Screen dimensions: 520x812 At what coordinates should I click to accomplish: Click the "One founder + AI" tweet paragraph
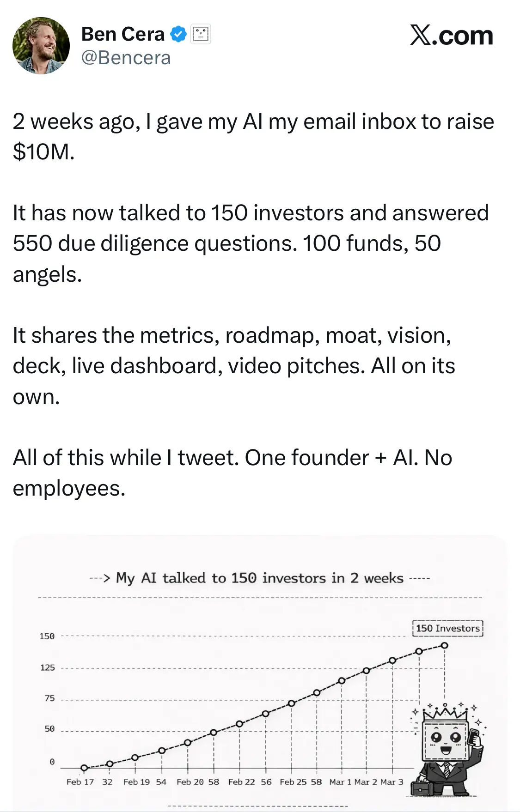coord(232,473)
